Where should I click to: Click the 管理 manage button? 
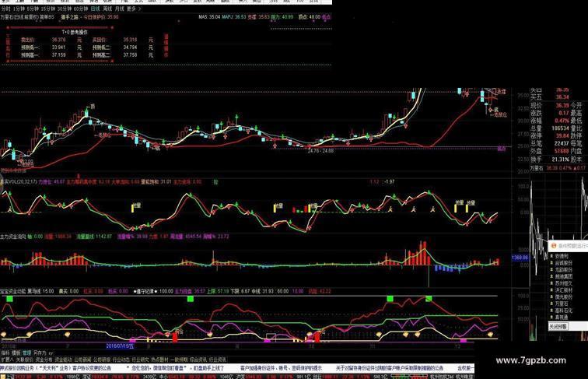(x=27, y=353)
